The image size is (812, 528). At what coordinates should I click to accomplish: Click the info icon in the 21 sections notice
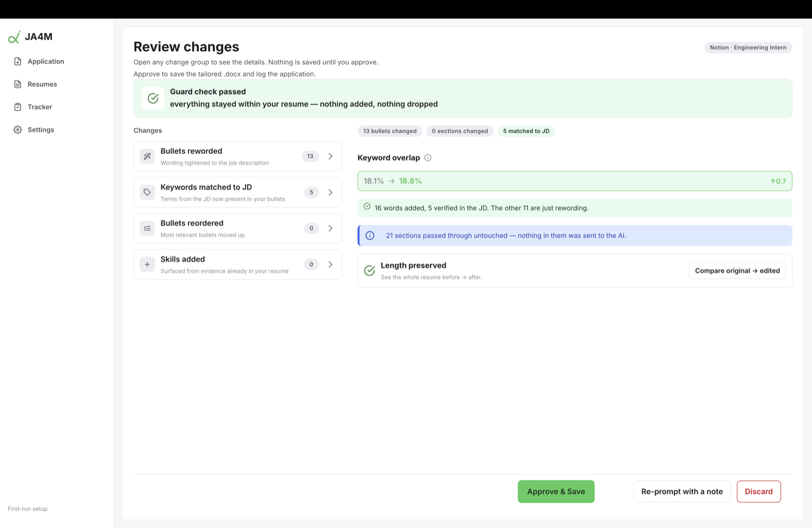coord(370,236)
